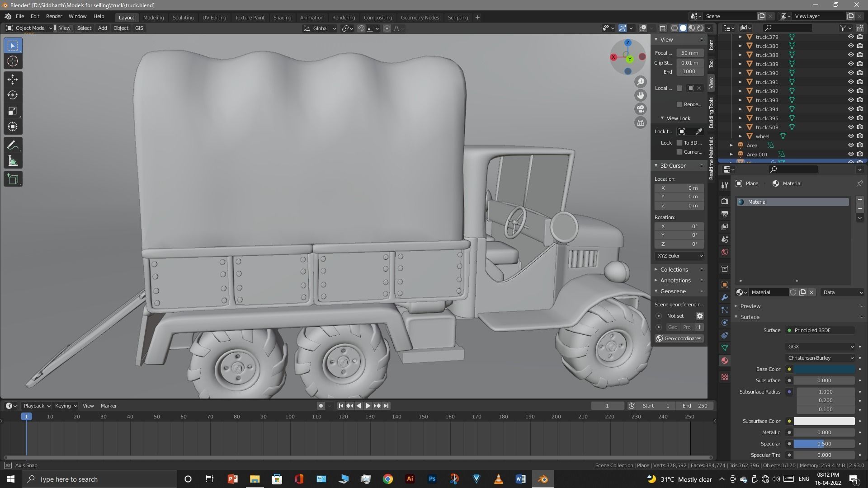Open the GGX distribution dropdown
The height and width of the screenshot is (488, 868).
[x=820, y=347]
